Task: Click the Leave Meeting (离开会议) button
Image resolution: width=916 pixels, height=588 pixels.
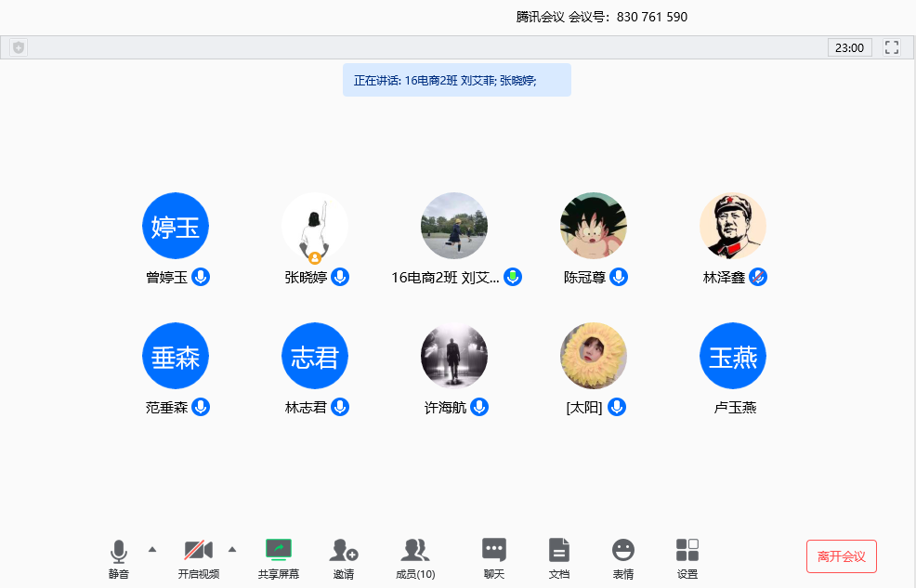Action: [841, 556]
